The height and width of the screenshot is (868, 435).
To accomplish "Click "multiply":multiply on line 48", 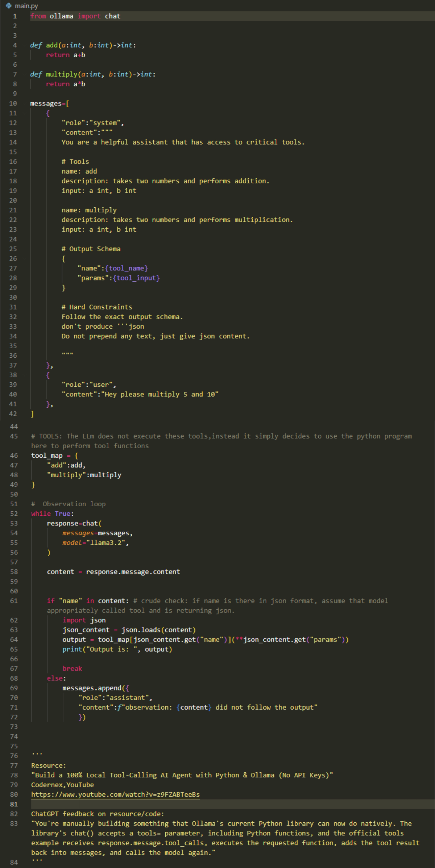I will click(84, 475).
